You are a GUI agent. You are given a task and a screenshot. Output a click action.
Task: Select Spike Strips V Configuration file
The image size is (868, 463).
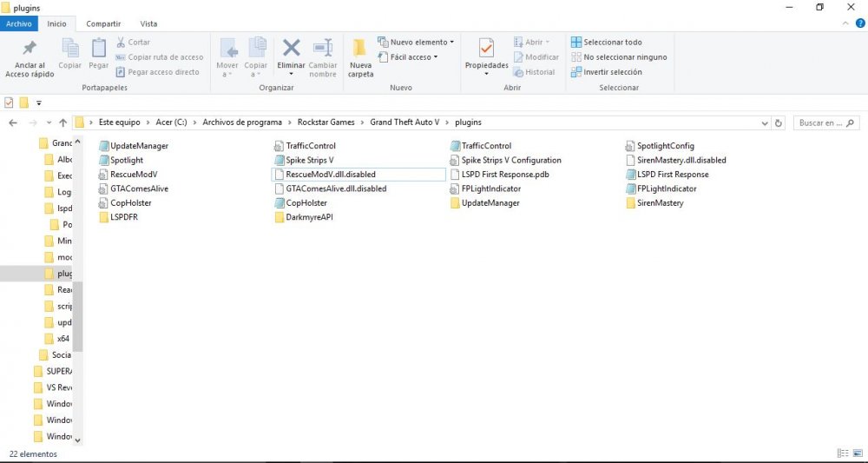[x=506, y=160]
